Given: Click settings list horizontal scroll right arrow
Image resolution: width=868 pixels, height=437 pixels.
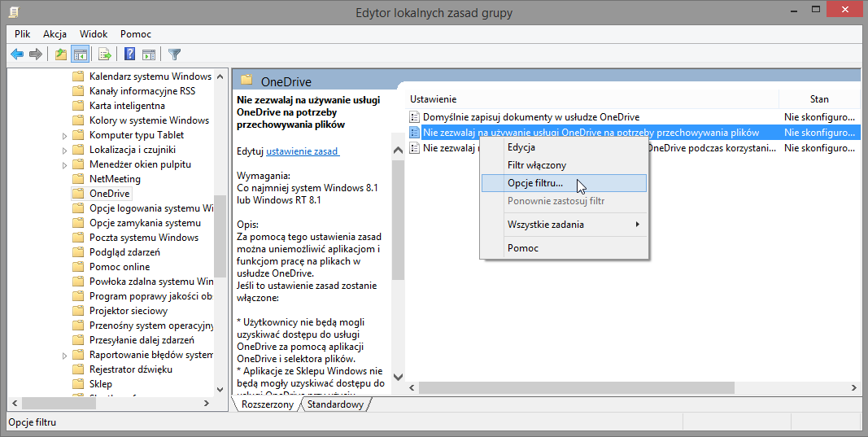Looking at the screenshot, I should (853, 387).
